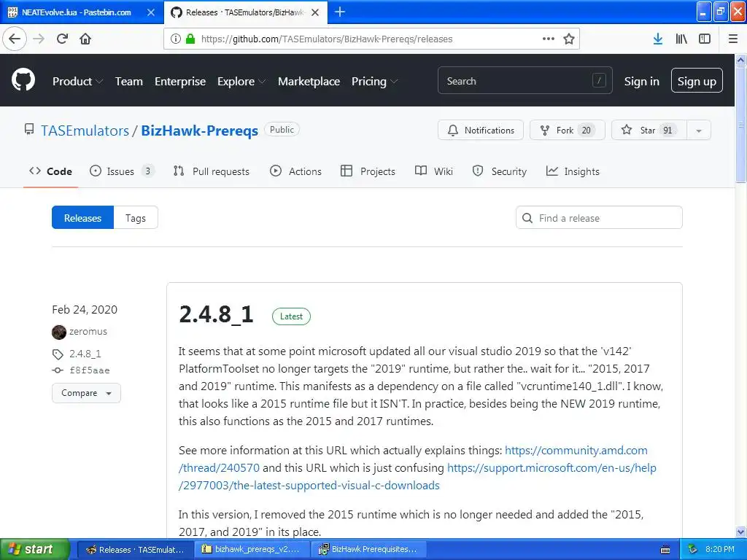747x560 pixels.
Task: Switch to BizHawk Prerequisites taskbar window
Action: click(368, 550)
